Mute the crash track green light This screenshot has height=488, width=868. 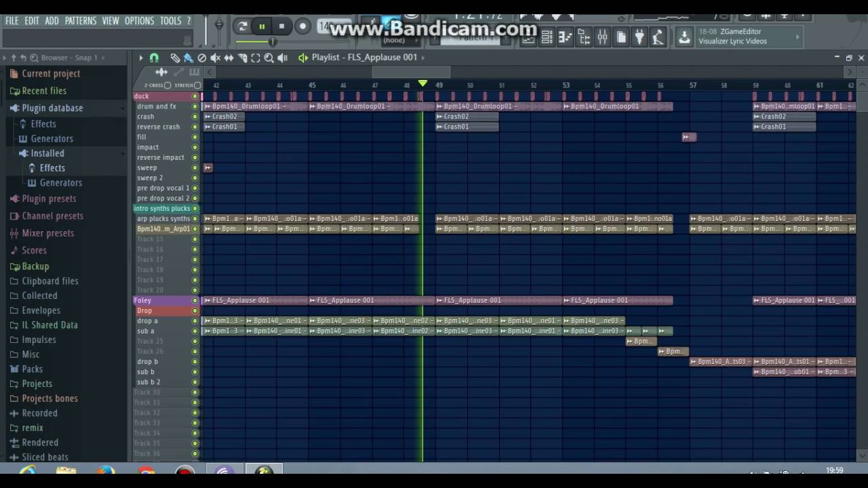click(x=195, y=117)
